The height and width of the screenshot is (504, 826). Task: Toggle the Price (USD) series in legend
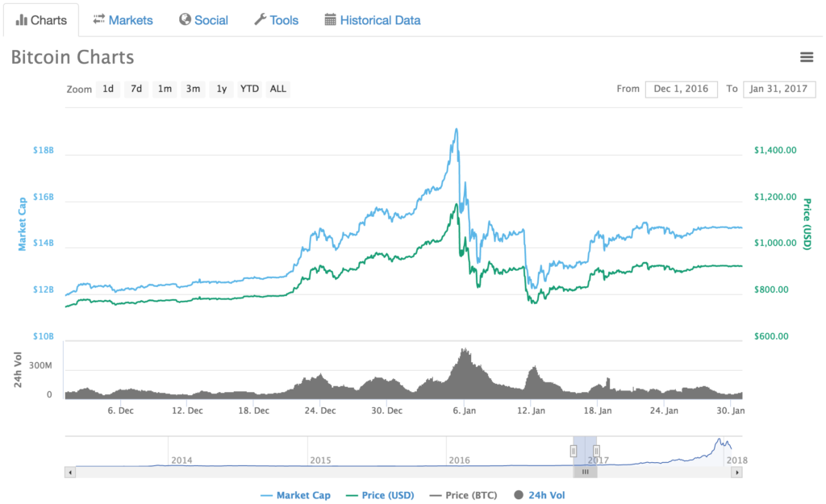tap(380, 495)
